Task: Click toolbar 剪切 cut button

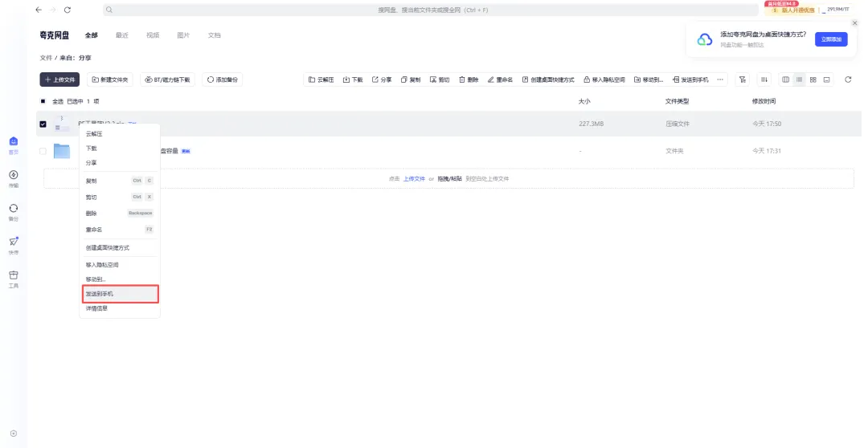Action: 440,79
